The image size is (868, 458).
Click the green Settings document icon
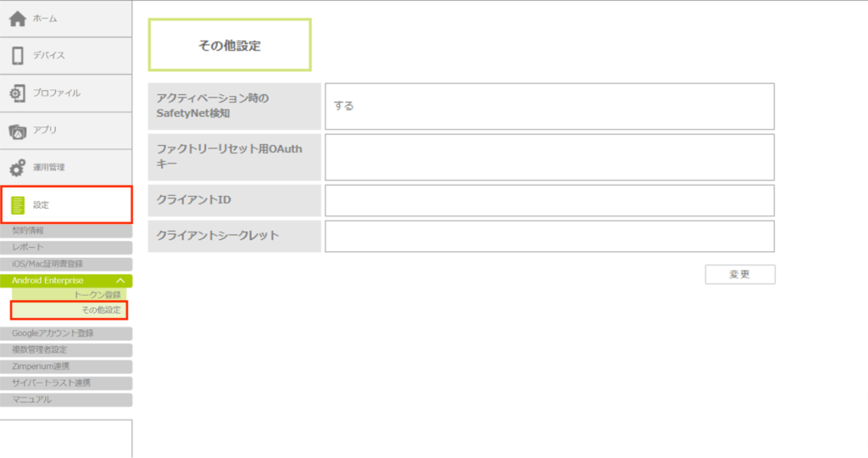pos(17,205)
